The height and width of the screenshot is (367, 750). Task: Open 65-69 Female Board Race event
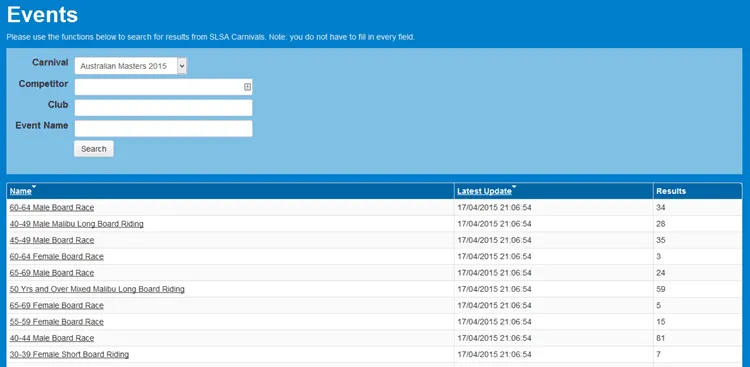pyautogui.click(x=56, y=305)
